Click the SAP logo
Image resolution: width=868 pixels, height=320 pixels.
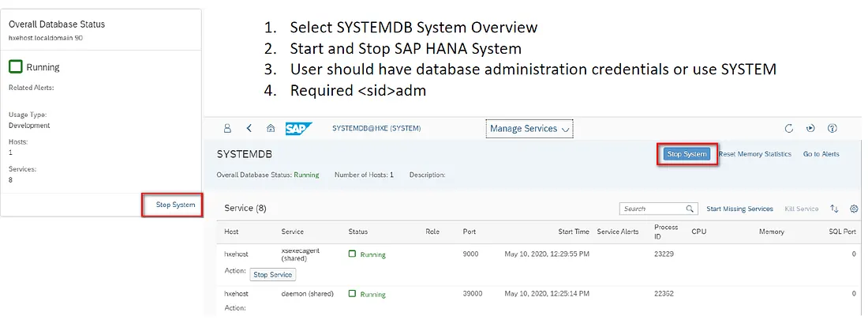pyautogui.click(x=299, y=128)
